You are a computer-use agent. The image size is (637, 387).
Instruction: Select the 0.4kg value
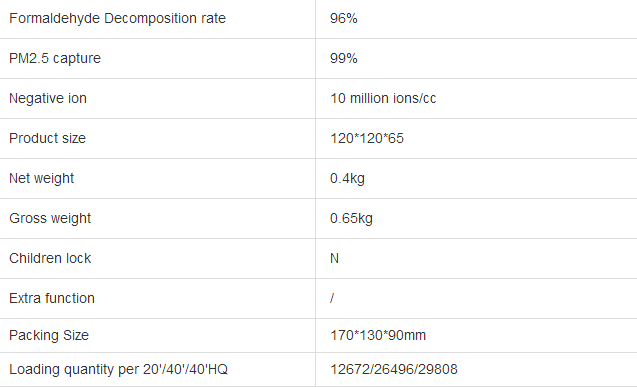(x=347, y=178)
